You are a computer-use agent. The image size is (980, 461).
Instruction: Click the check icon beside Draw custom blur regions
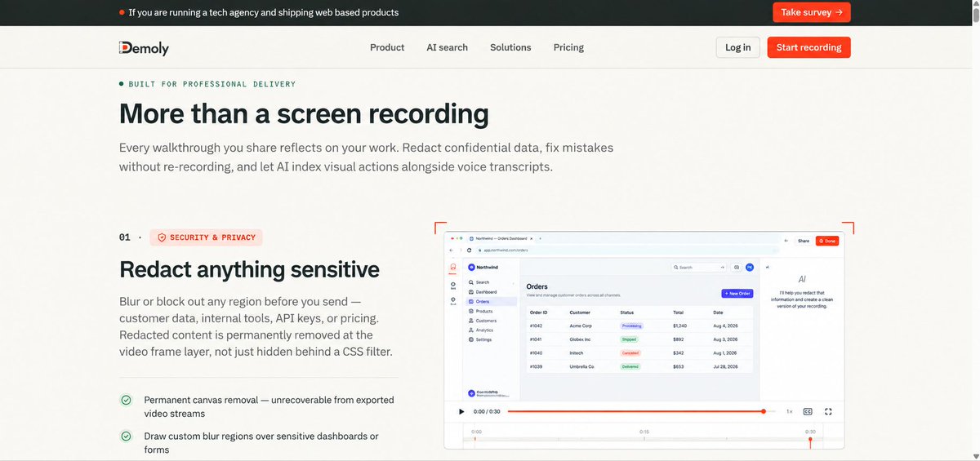126,437
